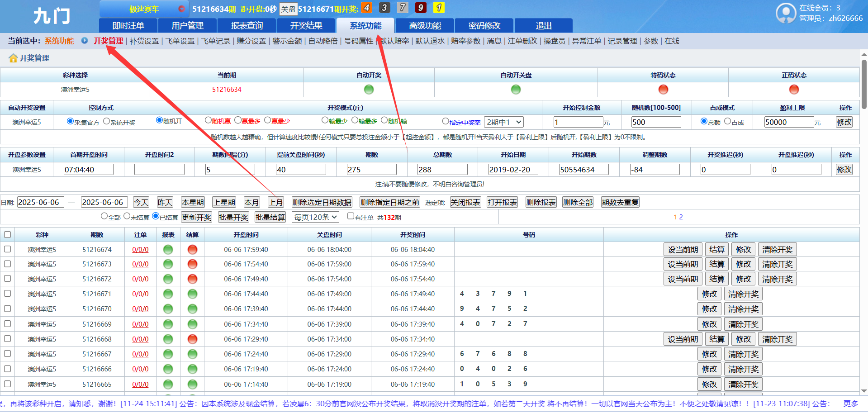Click the red 结算 light for period 51216672
Screen dimensions: 868x413
[x=192, y=279]
